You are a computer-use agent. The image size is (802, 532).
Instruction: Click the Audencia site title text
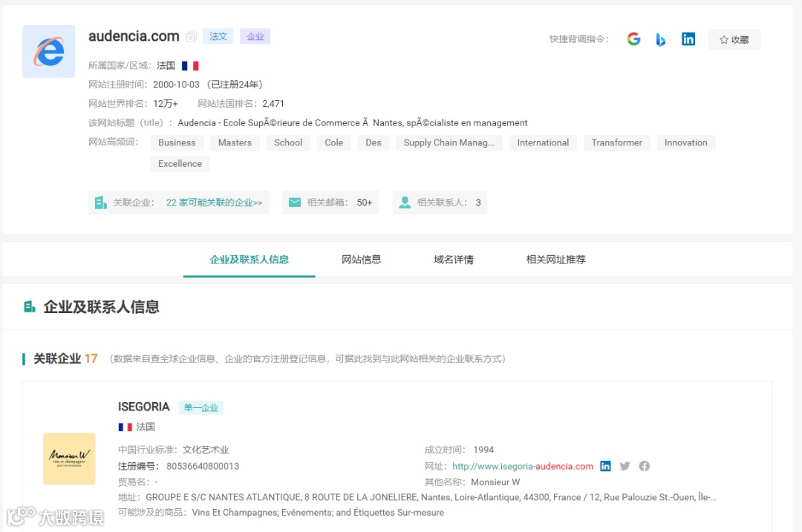(x=353, y=122)
